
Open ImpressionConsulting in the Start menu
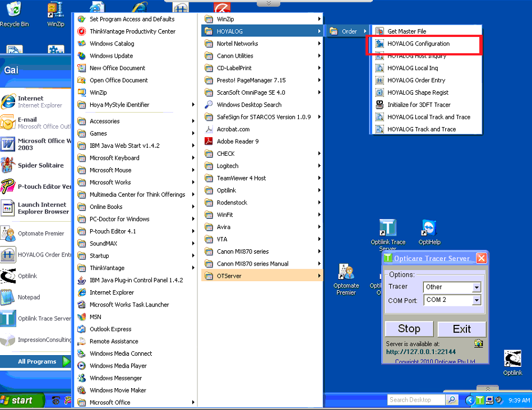[x=36, y=340]
